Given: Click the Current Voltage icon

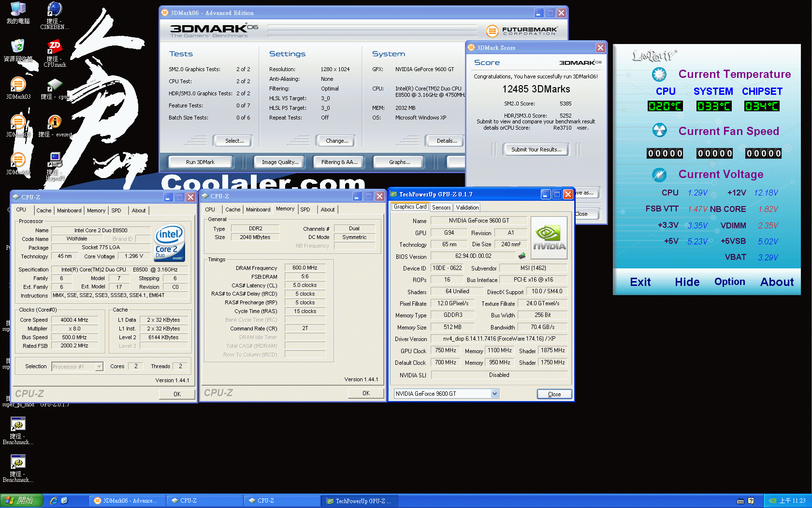Looking at the screenshot, I should click(659, 174).
